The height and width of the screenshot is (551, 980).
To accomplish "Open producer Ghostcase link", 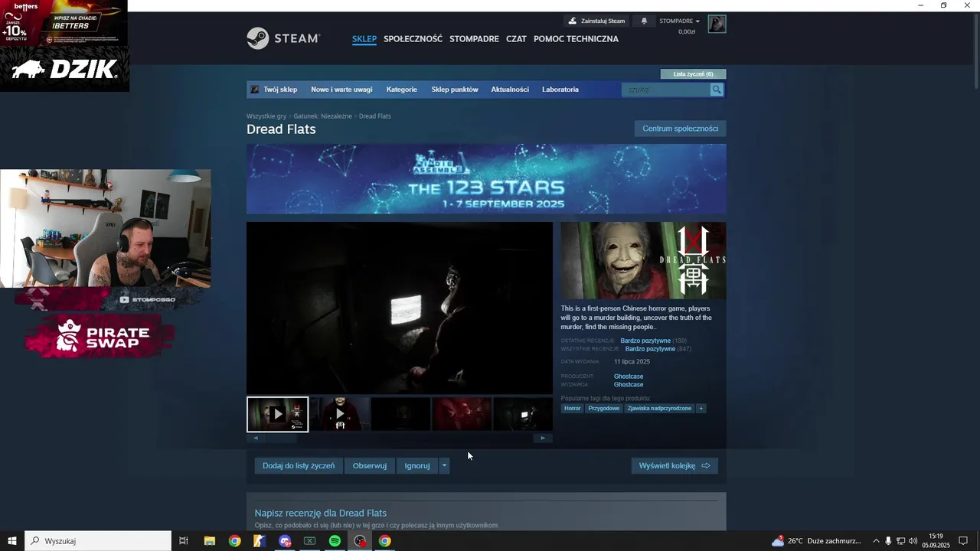I will 629,377.
